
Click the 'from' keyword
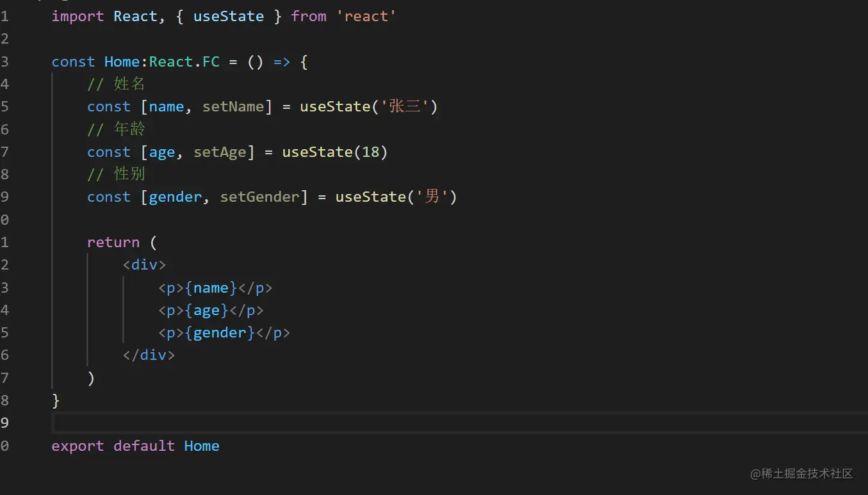[309, 17]
